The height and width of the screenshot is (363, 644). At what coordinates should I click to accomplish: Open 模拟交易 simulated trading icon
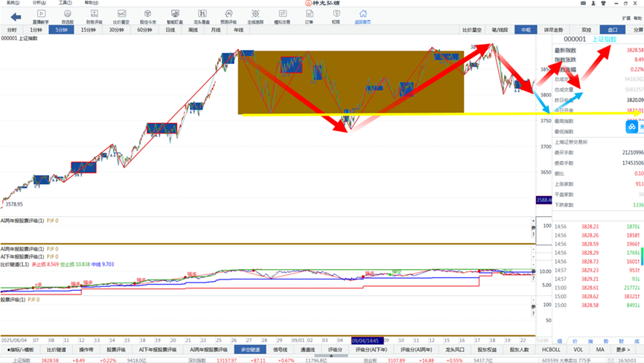[282, 13]
